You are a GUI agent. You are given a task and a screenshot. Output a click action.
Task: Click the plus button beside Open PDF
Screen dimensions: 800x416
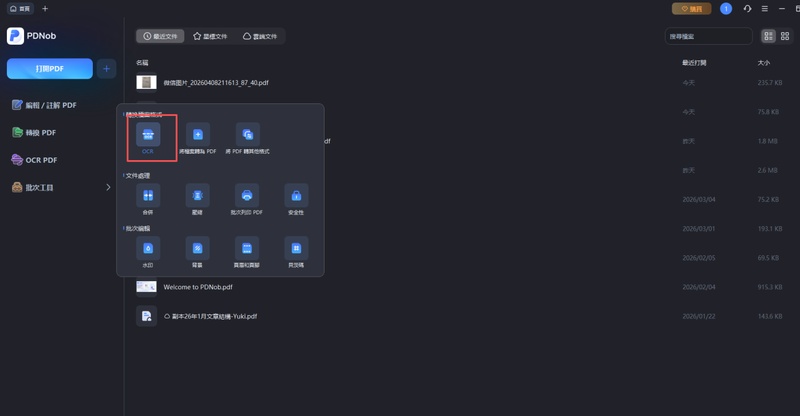coord(107,68)
